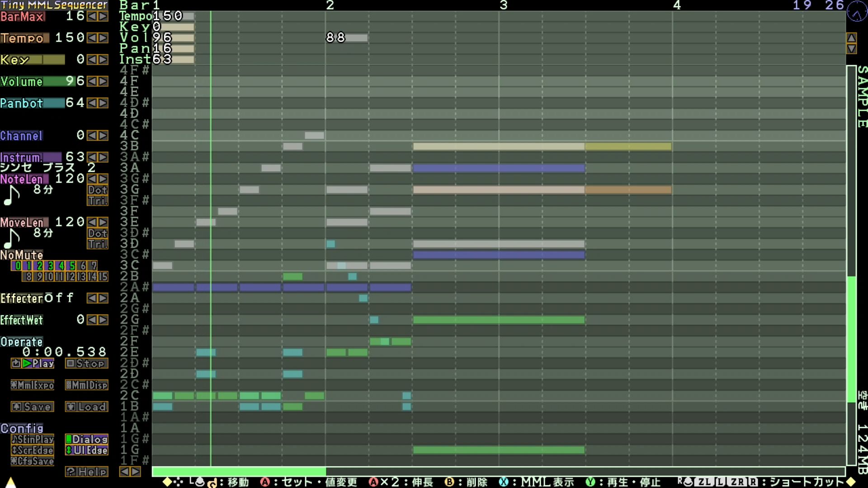Toggle the Dialog config option

click(86, 439)
